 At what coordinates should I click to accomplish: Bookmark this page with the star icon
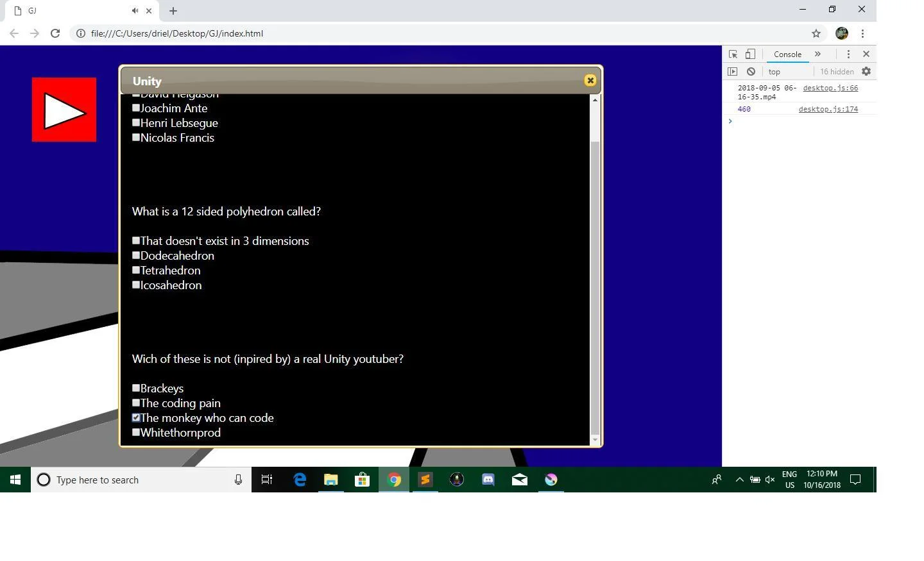(816, 33)
